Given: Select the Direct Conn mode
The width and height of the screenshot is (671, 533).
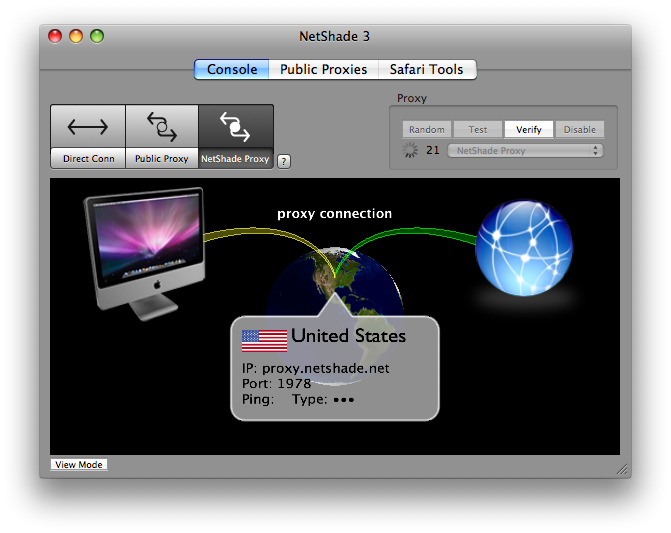Looking at the screenshot, I should [x=88, y=136].
